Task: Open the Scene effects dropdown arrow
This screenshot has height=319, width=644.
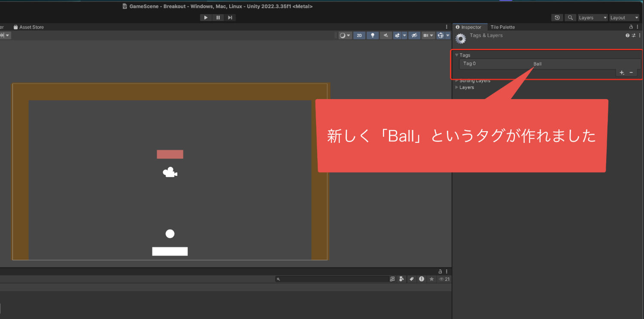Action: 404,36
